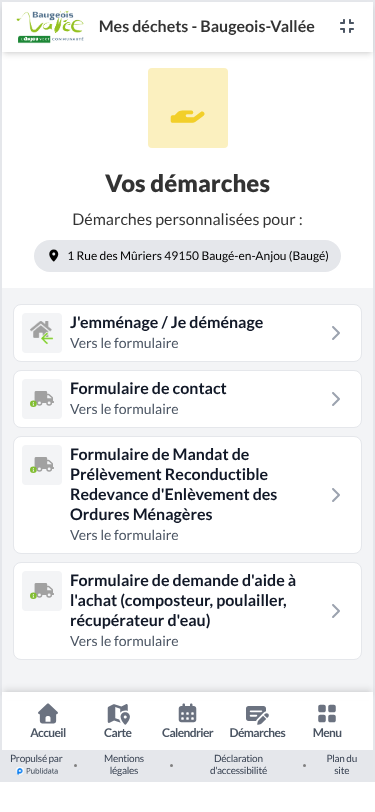Image resolution: width=375 pixels, height=812 pixels.
Task: Click chevron on Formulaire de contact row
Action: pyautogui.click(x=336, y=399)
